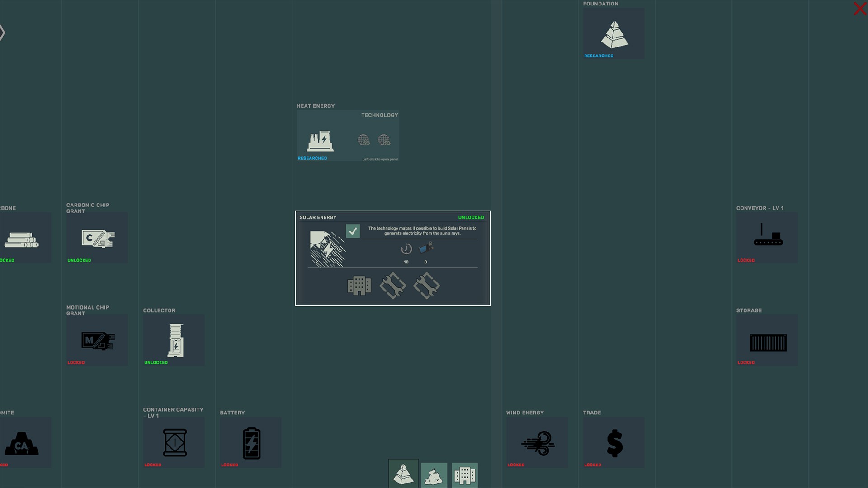Select the Conveyor LV 1 technology
The image size is (868, 488).
[768, 236]
